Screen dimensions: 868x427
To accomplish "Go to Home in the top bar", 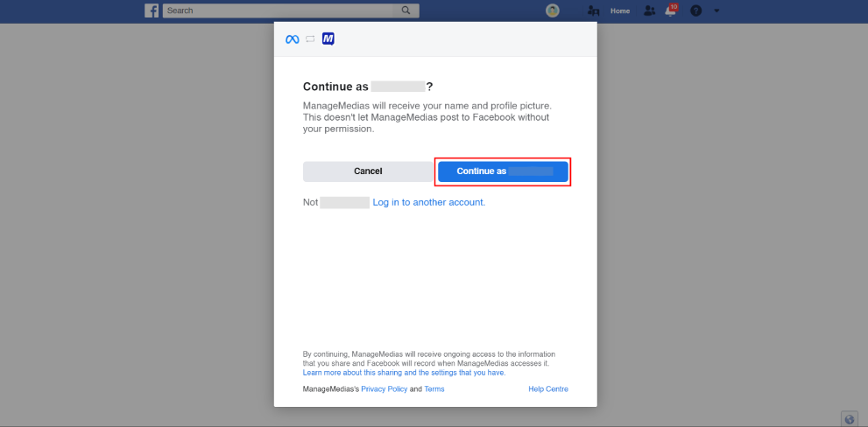I will click(x=620, y=11).
